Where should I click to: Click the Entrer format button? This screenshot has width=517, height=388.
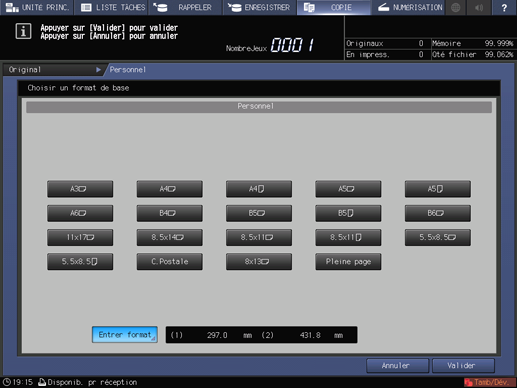pyautogui.click(x=125, y=335)
